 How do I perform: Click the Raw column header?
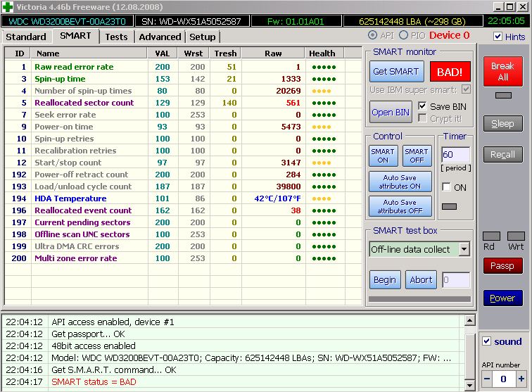click(273, 53)
